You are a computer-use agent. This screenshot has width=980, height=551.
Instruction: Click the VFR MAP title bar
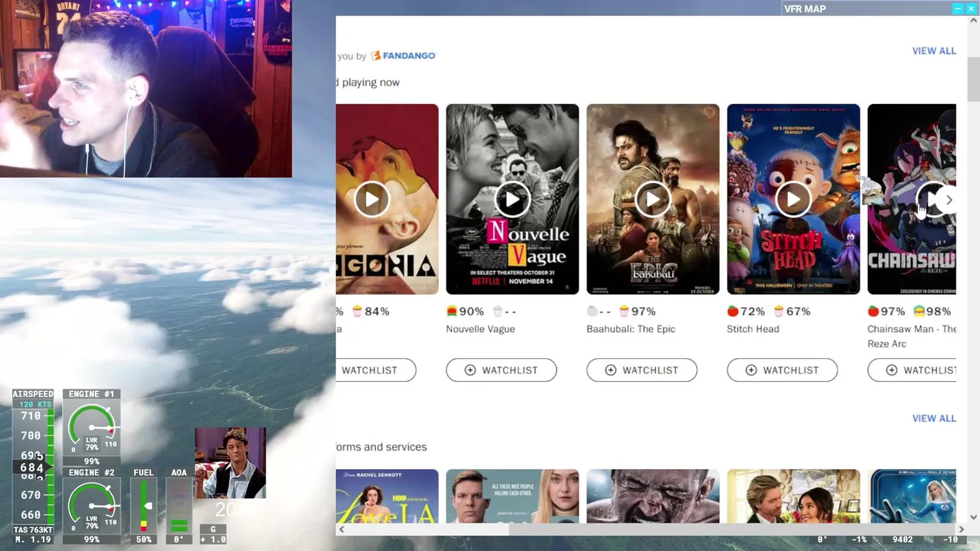865,8
